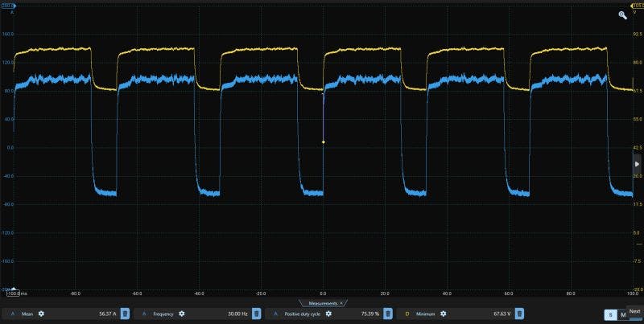Close the Measurements panel tab
Viewport: 644px width, 324px height.
(341, 303)
